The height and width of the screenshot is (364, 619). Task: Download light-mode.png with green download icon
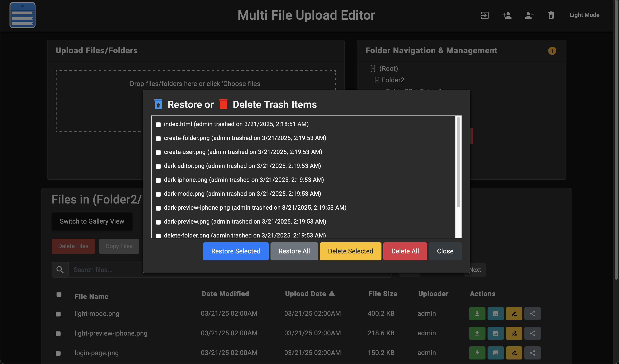[x=477, y=314]
